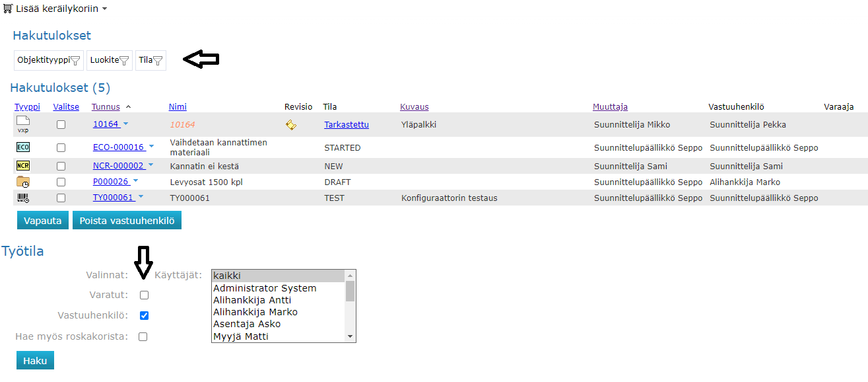Click the Poista vastuuhenkilö button

(127, 221)
